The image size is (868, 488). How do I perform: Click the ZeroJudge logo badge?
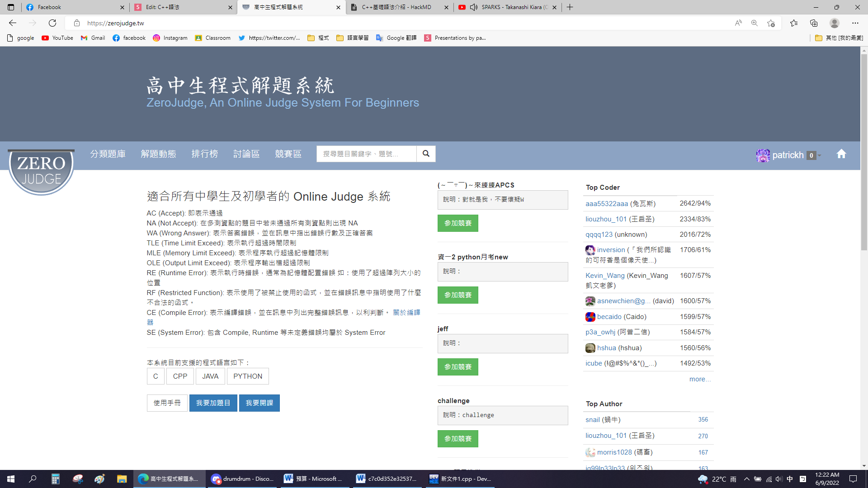41,172
